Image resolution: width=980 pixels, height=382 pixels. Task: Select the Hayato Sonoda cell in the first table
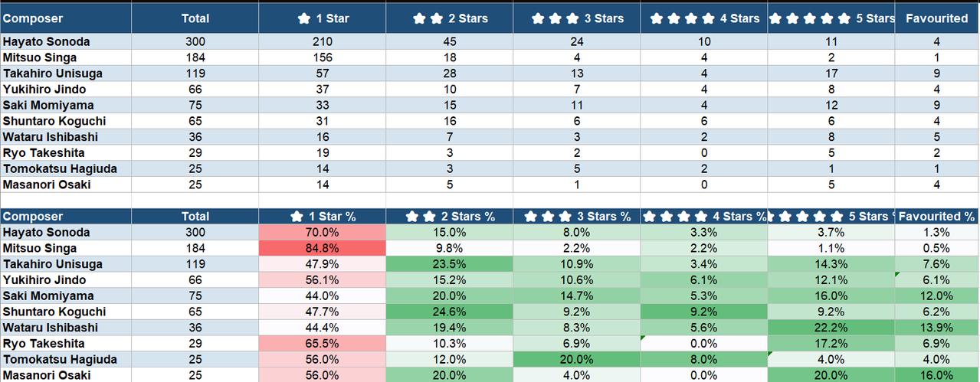coord(66,41)
